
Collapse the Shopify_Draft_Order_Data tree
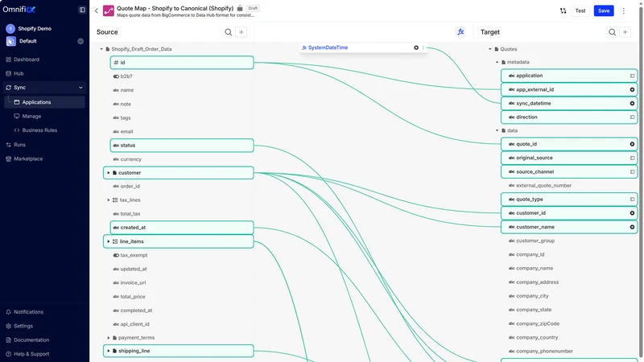click(x=101, y=49)
